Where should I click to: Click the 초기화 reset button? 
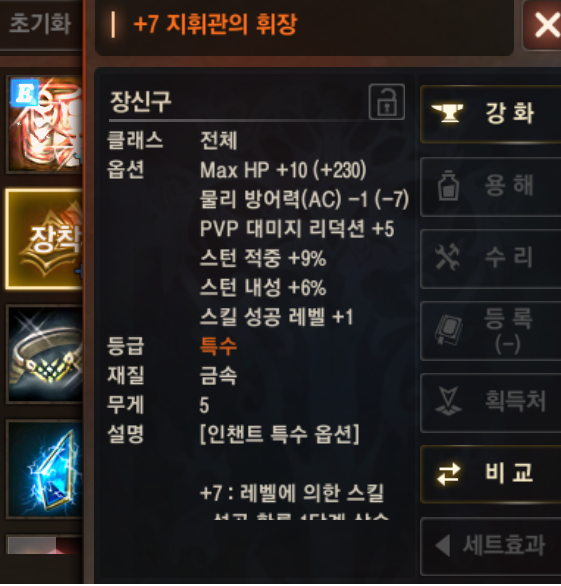tap(40, 24)
